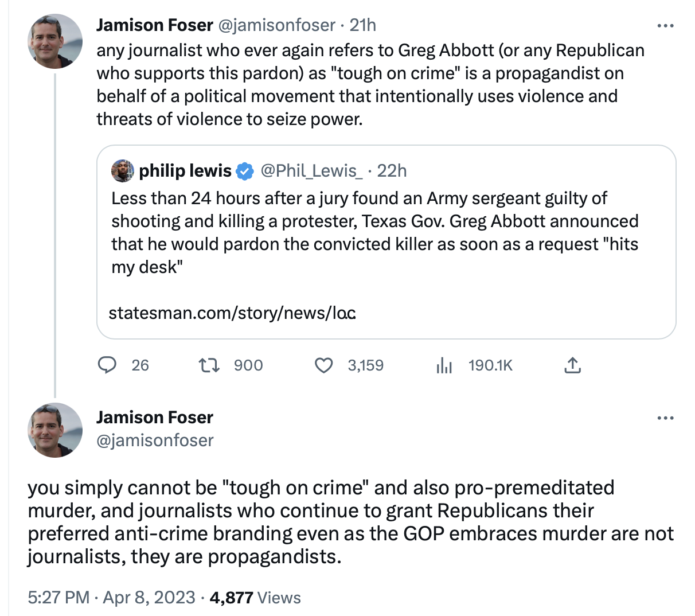This screenshot has height=616, width=695.
Task: Click the 4,877 Views count
Action: pyautogui.click(x=255, y=598)
